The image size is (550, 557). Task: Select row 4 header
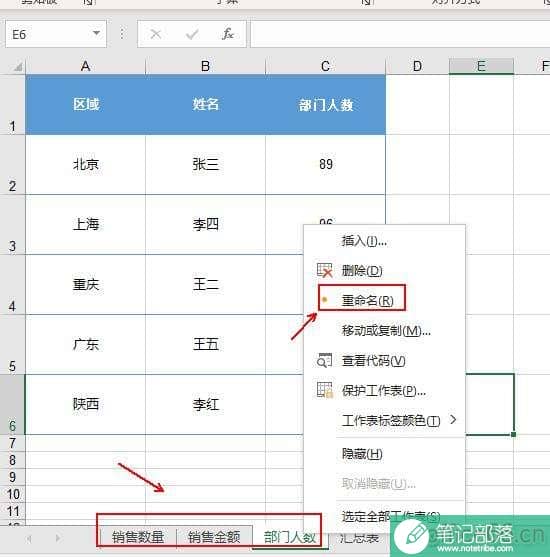(x=12, y=285)
